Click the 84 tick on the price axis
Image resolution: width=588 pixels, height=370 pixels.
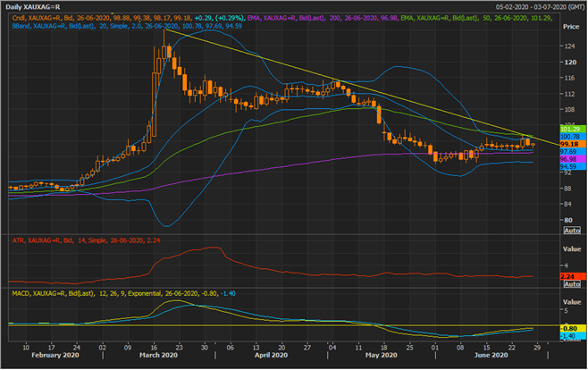click(x=568, y=205)
